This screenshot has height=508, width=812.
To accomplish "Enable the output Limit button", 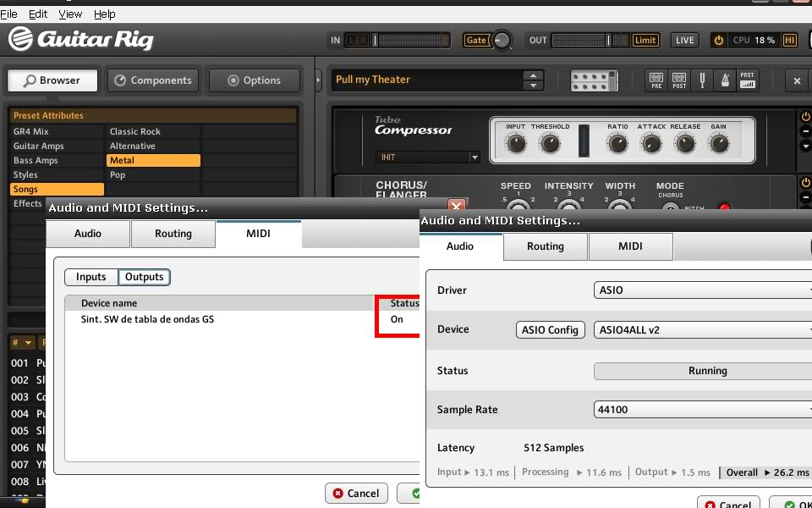I will (x=645, y=40).
